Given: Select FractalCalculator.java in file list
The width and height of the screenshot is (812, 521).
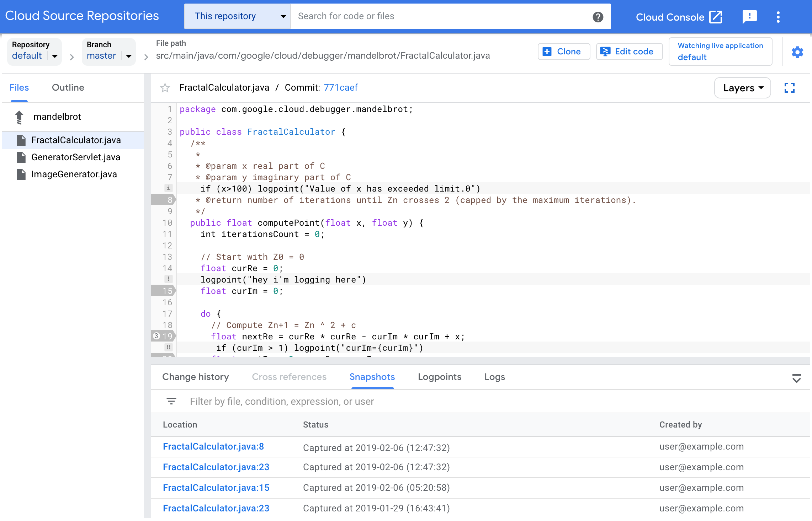Looking at the screenshot, I should 73,140.
